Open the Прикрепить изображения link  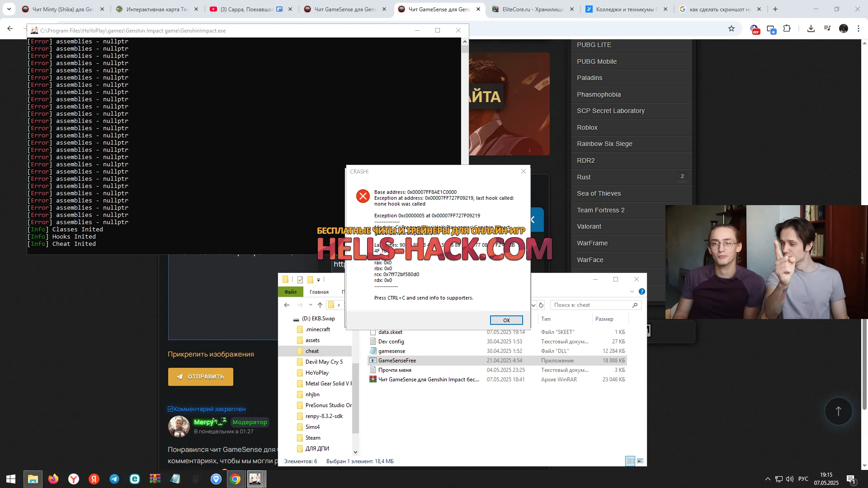pos(211,354)
